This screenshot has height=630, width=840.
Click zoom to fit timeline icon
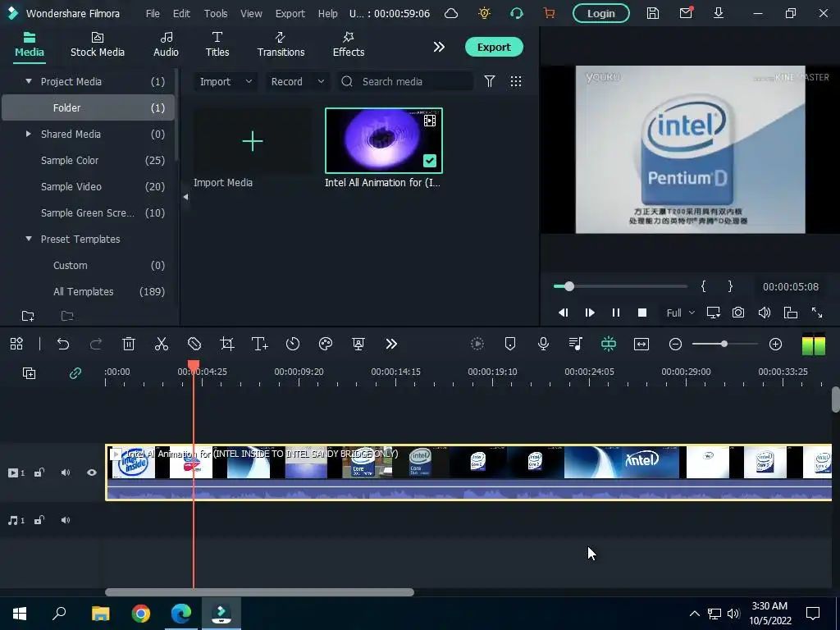(641, 344)
